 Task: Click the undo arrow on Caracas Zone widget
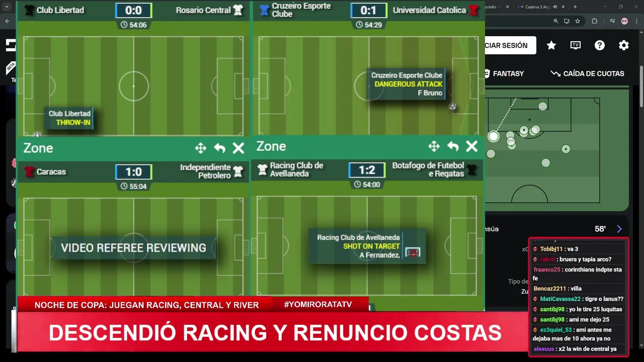219,148
